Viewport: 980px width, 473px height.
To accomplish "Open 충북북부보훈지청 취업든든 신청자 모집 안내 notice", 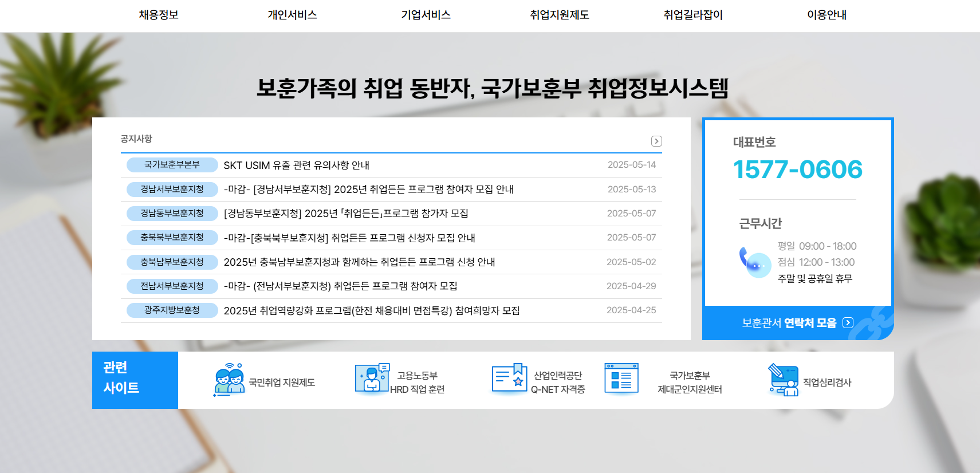I will [349, 238].
